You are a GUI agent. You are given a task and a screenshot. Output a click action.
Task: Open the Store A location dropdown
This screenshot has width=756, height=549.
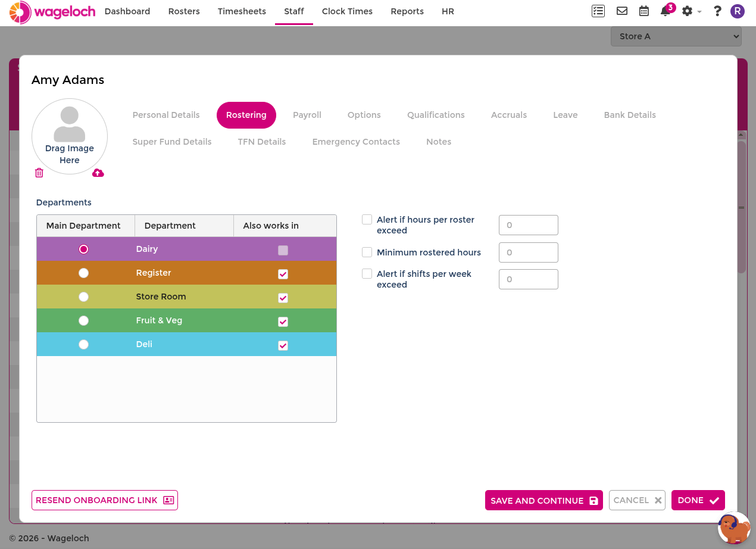(676, 36)
